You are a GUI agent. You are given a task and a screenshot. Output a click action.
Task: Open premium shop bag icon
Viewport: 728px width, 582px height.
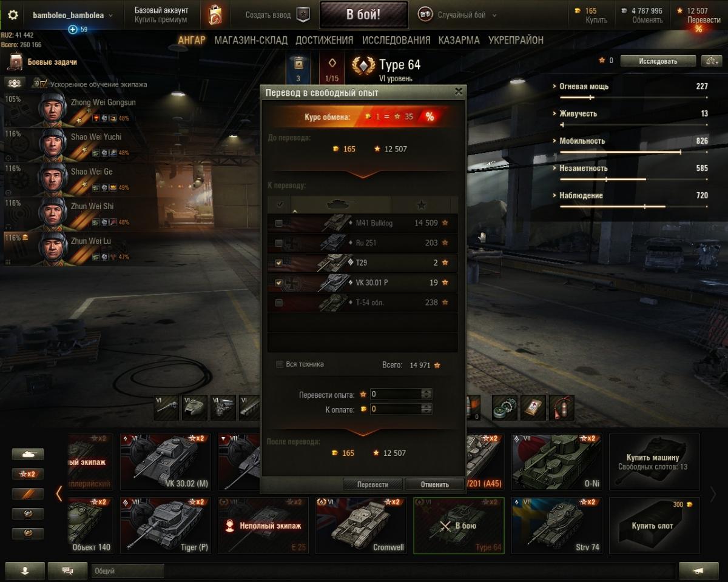(x=215, y=15)
